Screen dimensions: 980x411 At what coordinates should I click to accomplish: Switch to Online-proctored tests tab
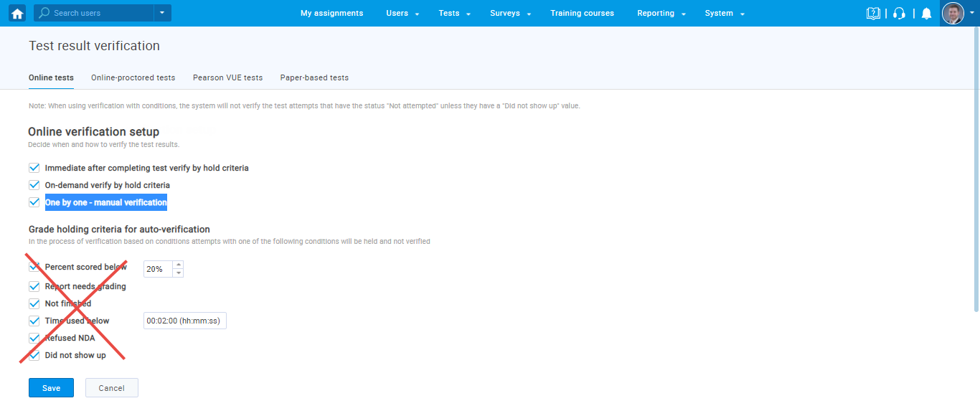pyautogui.click(x=133, y=77)
